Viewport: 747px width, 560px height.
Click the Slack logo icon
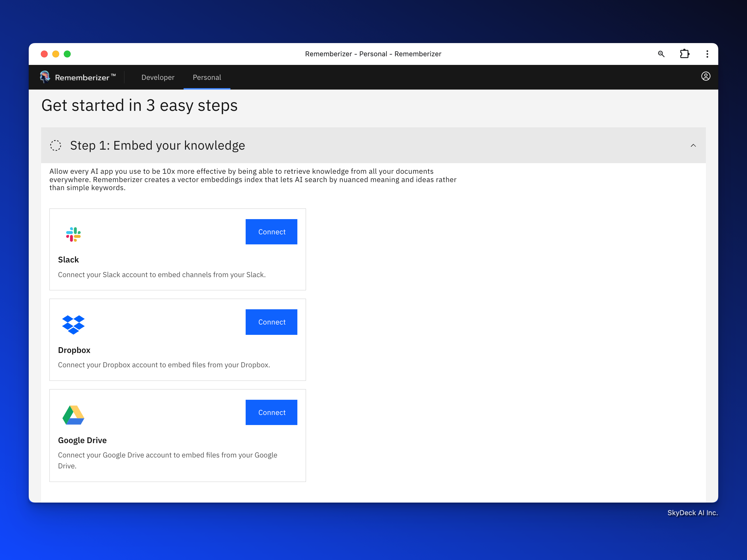[73, 234]
